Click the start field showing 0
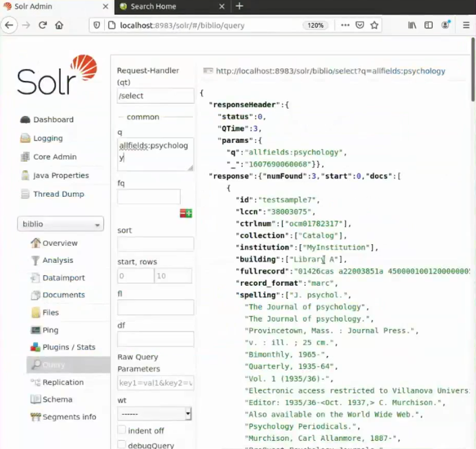The height and width of the screenshot is (449, 476). tap(136, 276)
